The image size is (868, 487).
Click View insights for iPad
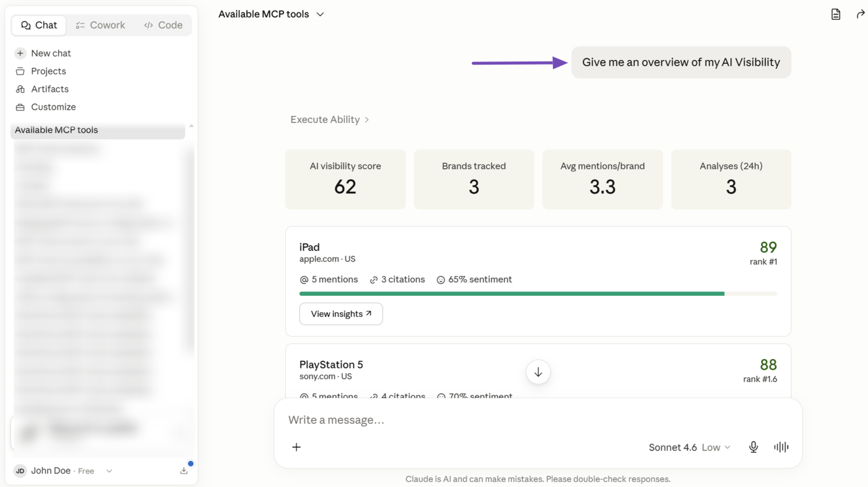pos(341,314)
